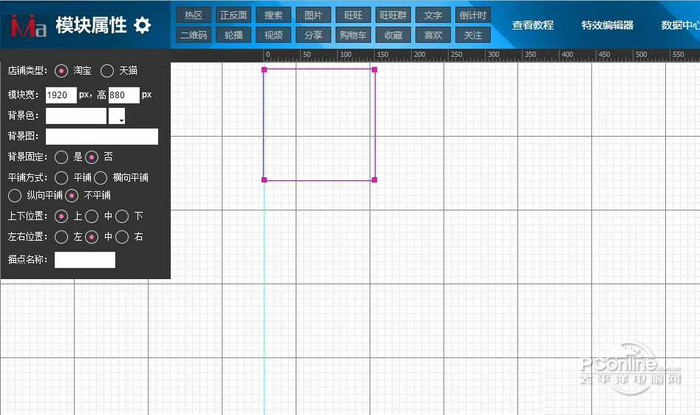Image resolution: width=700 pixels, height=415 pixels.
Task: Add a 分享 share element
Action: pos(313,35)
